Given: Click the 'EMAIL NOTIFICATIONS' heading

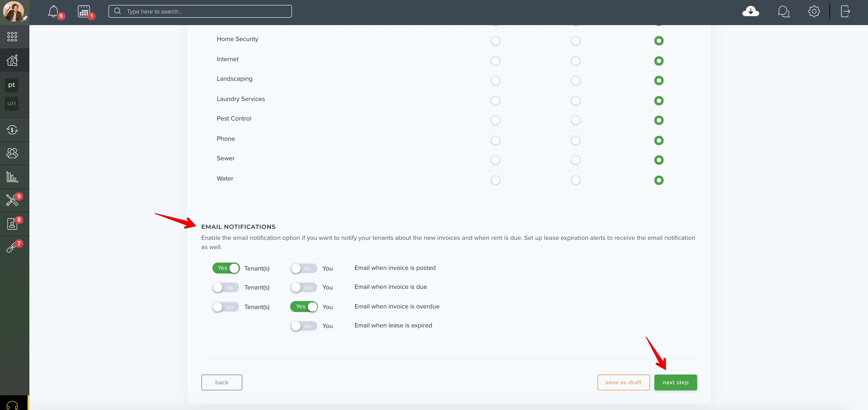Looking at the screenshot, I should point(238,227).
